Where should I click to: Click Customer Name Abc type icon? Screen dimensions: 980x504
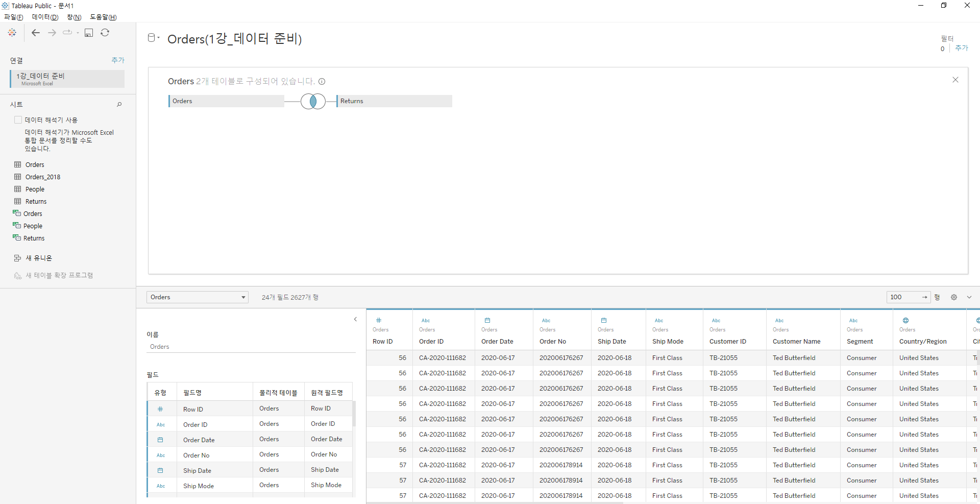779,321
